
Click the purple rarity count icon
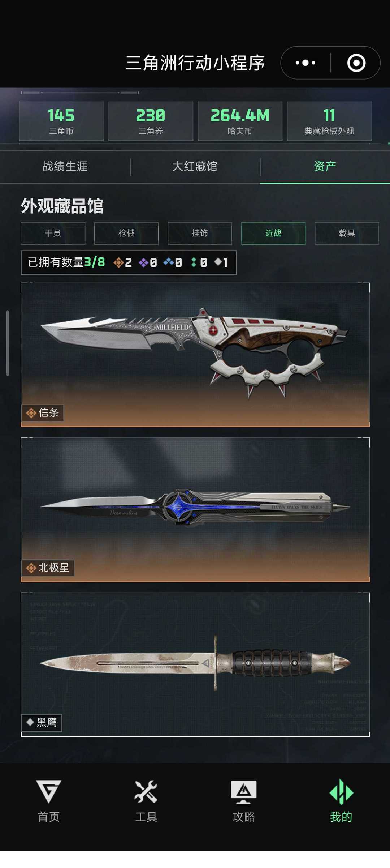point(143,262)
